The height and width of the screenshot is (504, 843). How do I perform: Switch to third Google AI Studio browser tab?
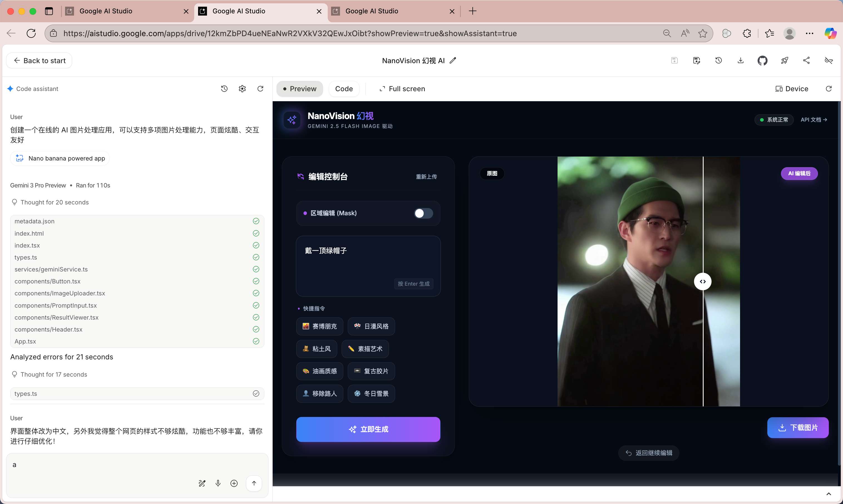coord(372,11)
